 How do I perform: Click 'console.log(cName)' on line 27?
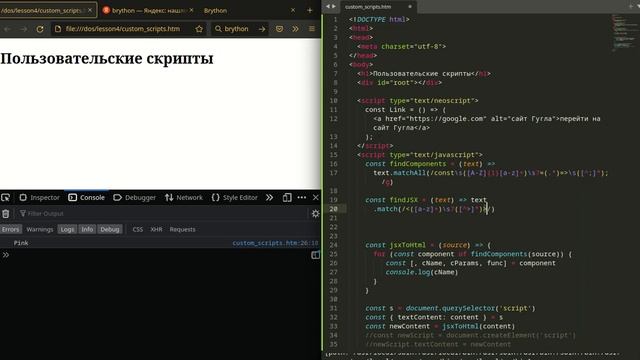point(422,272)
